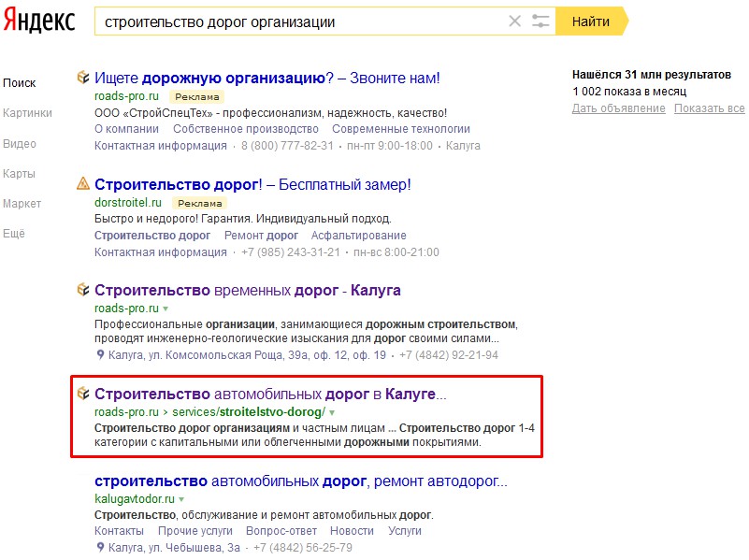749x560 pixels.
Task: Switch to the Карты search tab
Action: (19, 174)
